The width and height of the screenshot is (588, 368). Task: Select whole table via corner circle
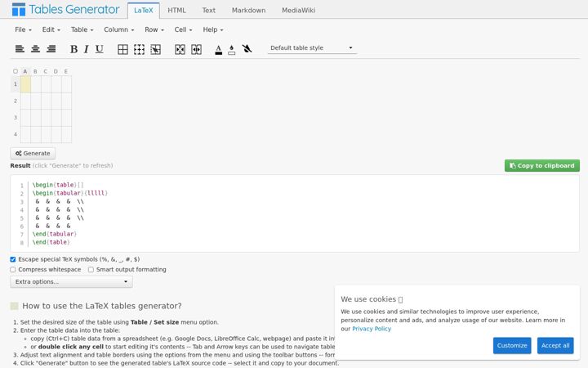coord(16,71)
